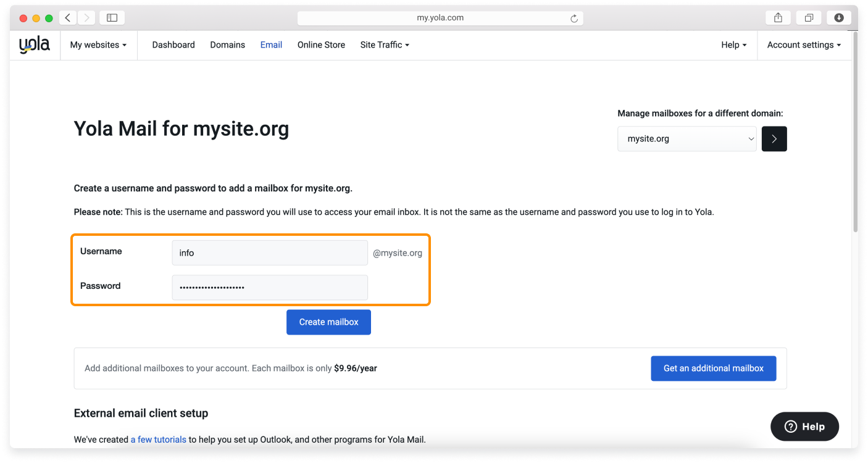Image resolution: width=868 pixels, height=463 pixels.
Task: Click the browser forward arrow
Action: coord(86,18)
